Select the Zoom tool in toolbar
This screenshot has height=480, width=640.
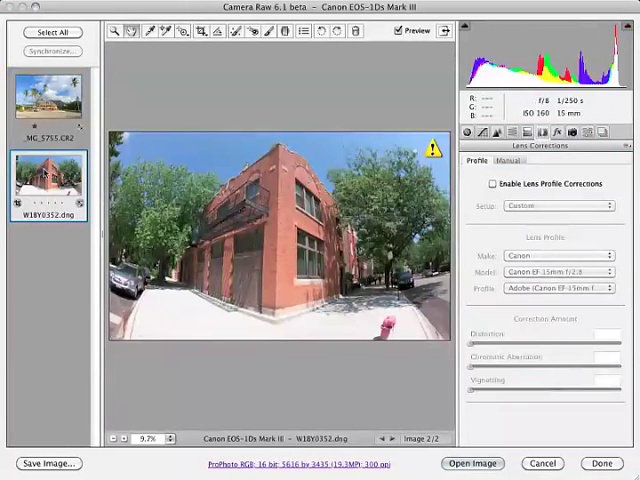click(x=115, y=32)
